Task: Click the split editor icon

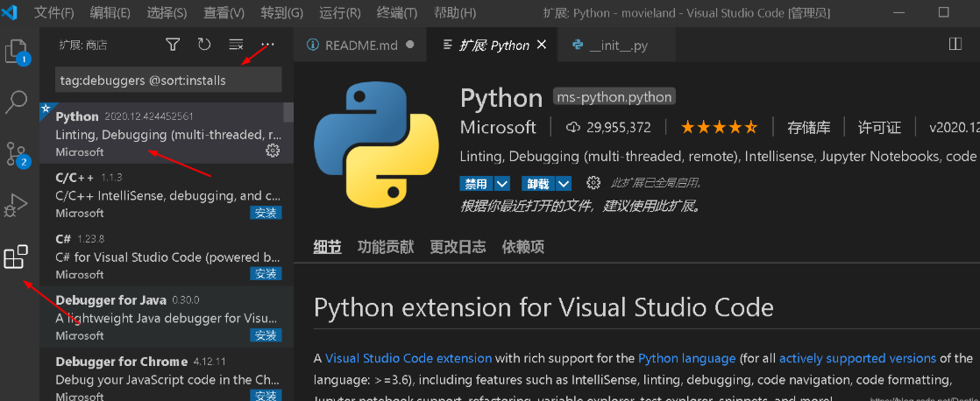Action: 955,45
